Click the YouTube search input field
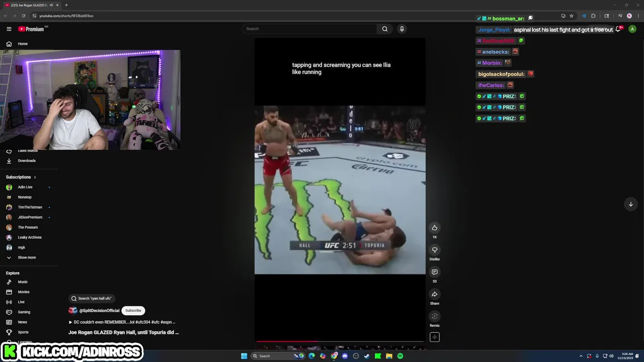Viewport: 644px width, 362px height. point(309,29)
